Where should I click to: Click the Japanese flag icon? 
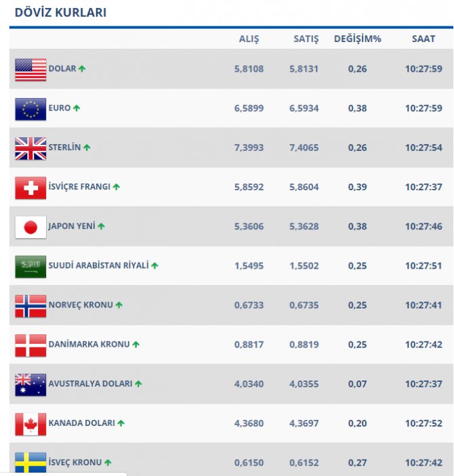(x=30, y=227)
